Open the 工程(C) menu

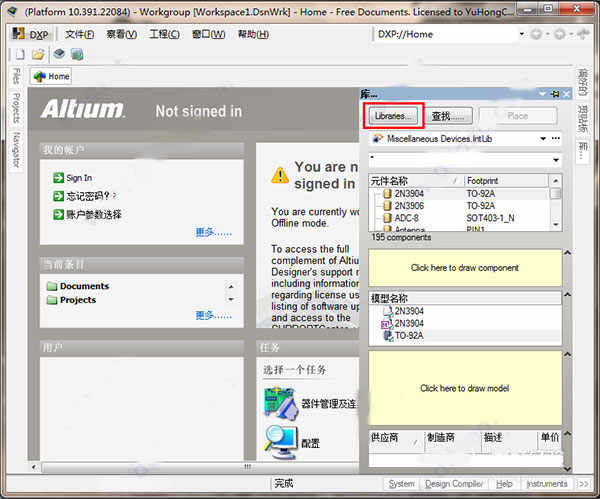pyautogui.click(x=164, y=34)
